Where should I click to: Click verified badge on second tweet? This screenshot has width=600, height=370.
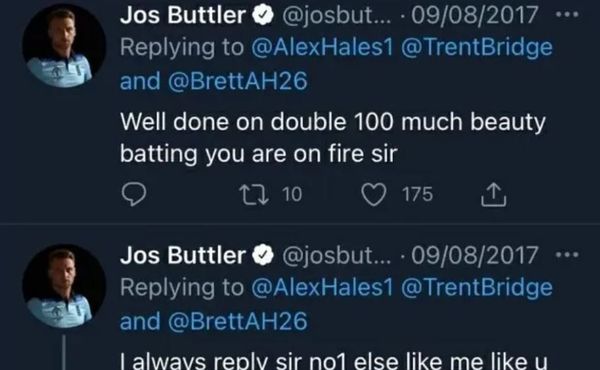[262, 256]
